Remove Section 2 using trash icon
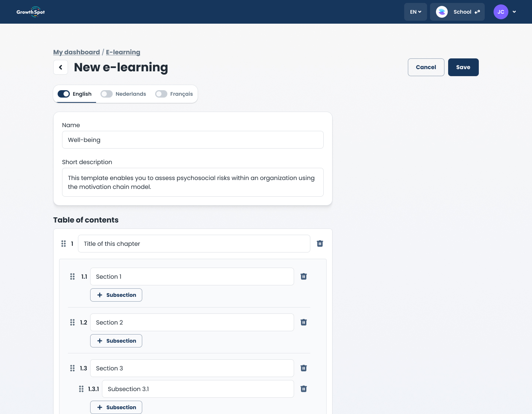The height and width of the screenshot is (414, 532). coord(304,322)
